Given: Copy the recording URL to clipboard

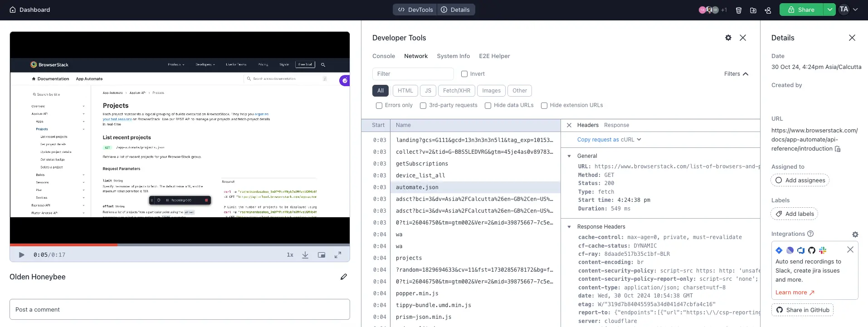Looking at the screenshot, I should [838, 149].
